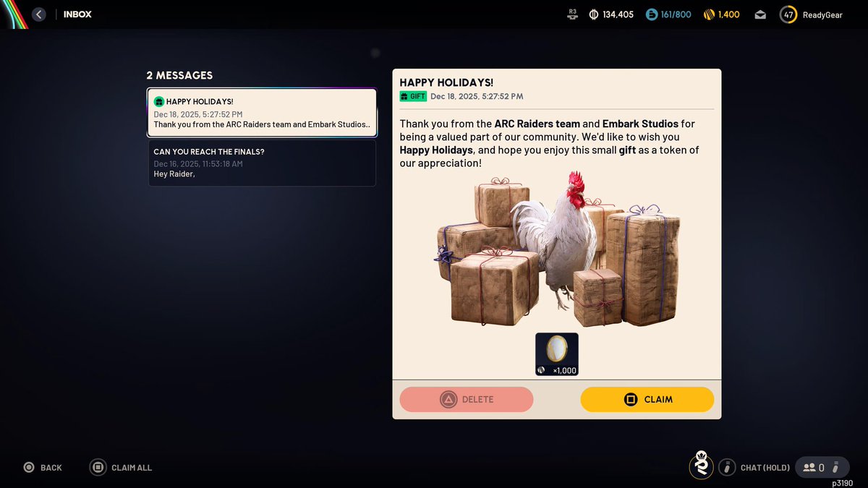Click the 2 MESSAGES header

pos(179,75)
